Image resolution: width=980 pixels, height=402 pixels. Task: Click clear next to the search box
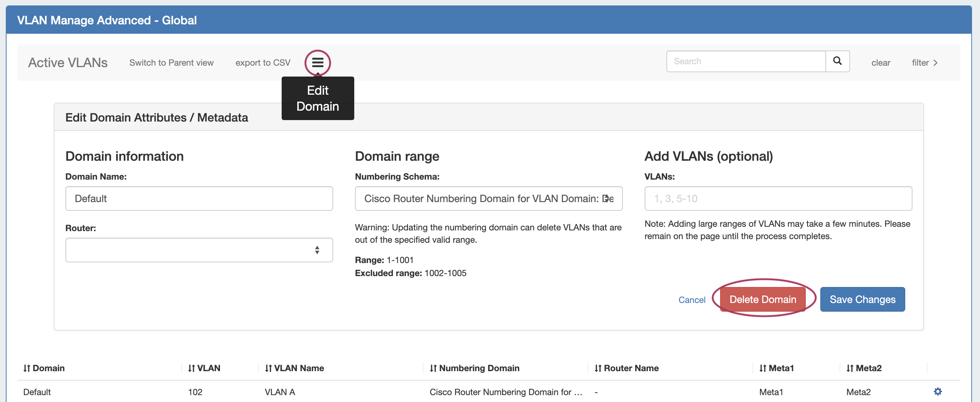pyautogui.click(x=880, y=63)
